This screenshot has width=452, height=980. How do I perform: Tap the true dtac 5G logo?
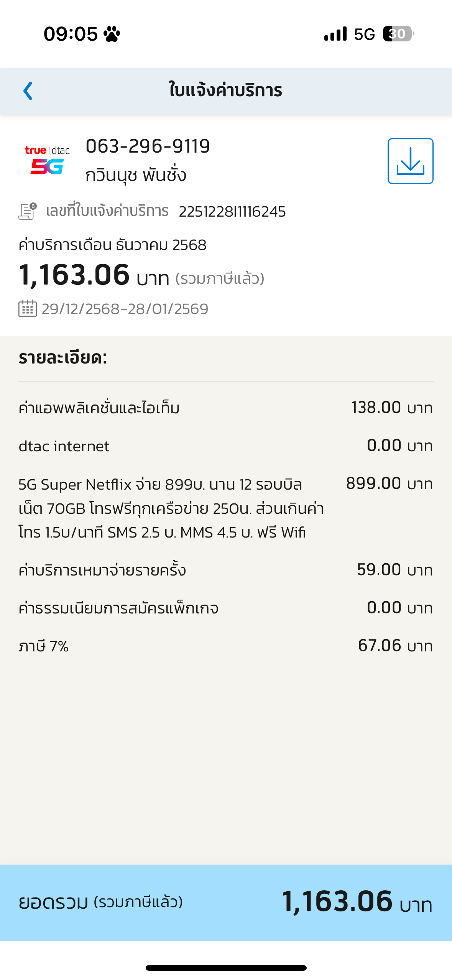coord(47,160)
